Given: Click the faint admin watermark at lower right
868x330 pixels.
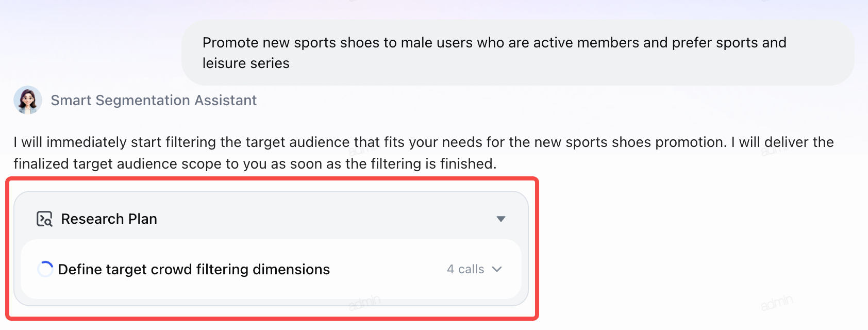Looking at the screenshot, I should tap(777, 303).
